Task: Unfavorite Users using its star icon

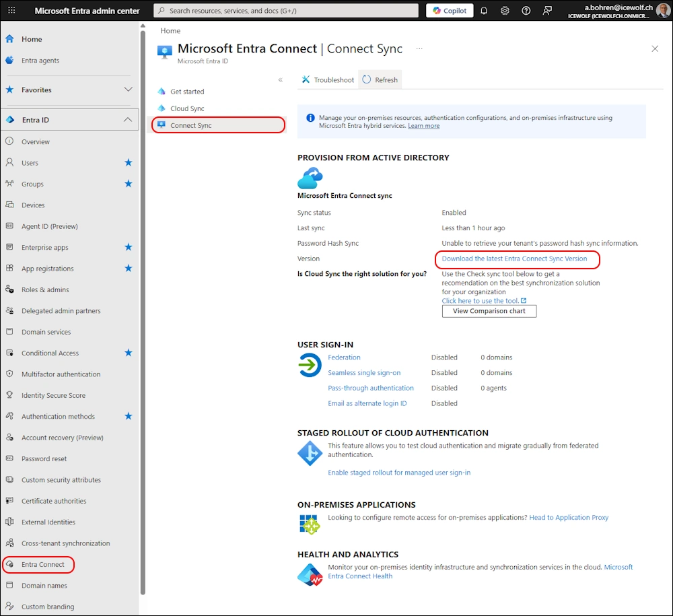Action: coord(129,163)
